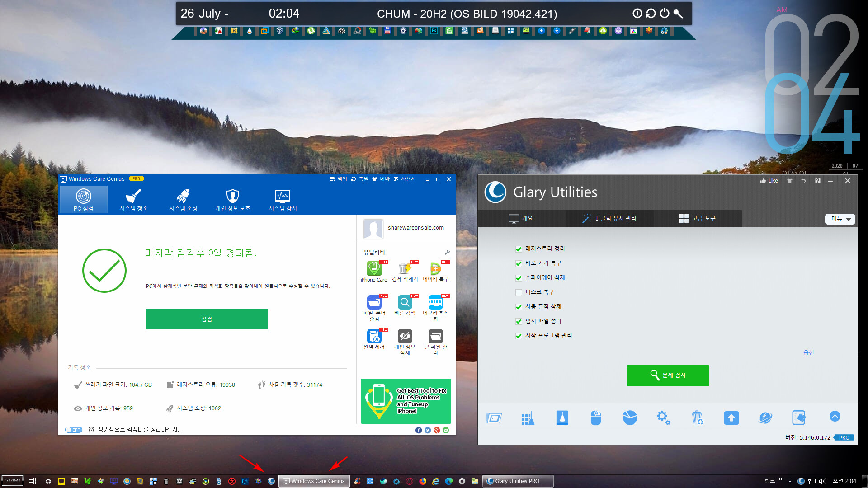Image resolution: width=868 pixels, height=488 pixels.
Task: Open the 데이터 복구 utility
Action: pyautogui.click(x=436, y=272)
